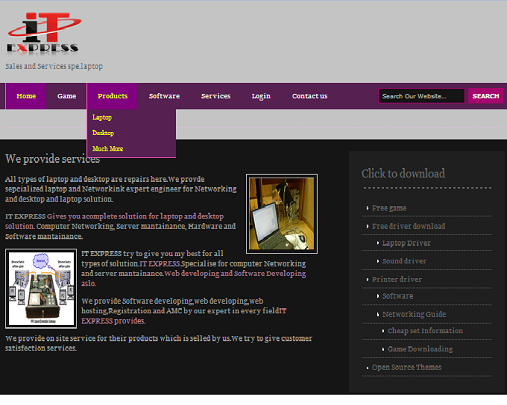
Task: Open Free driver download link
Action: coord(408,226)
